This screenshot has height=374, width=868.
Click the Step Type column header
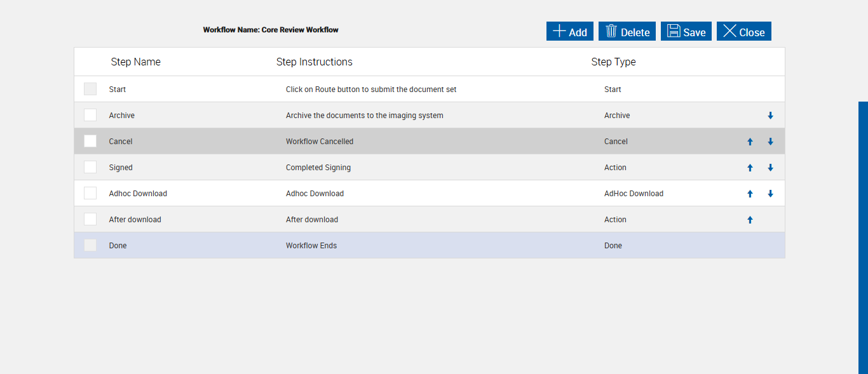(x=613, y=62)
